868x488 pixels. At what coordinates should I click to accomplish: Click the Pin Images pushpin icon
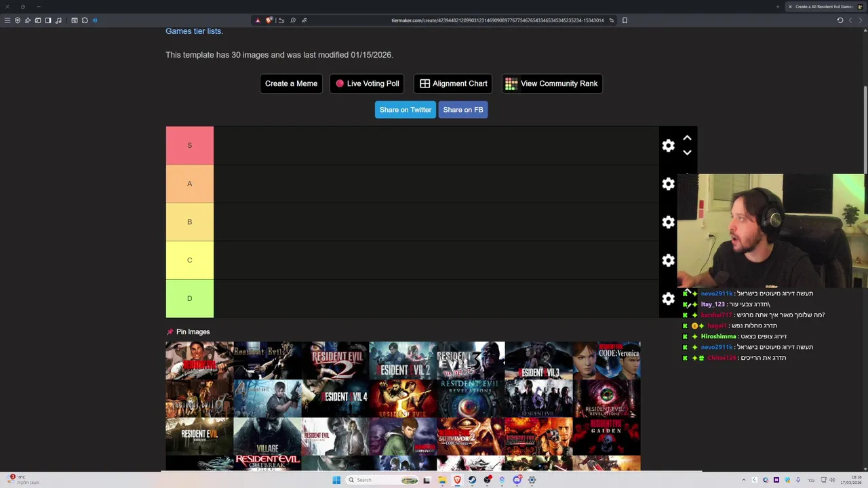click(170, 332)
